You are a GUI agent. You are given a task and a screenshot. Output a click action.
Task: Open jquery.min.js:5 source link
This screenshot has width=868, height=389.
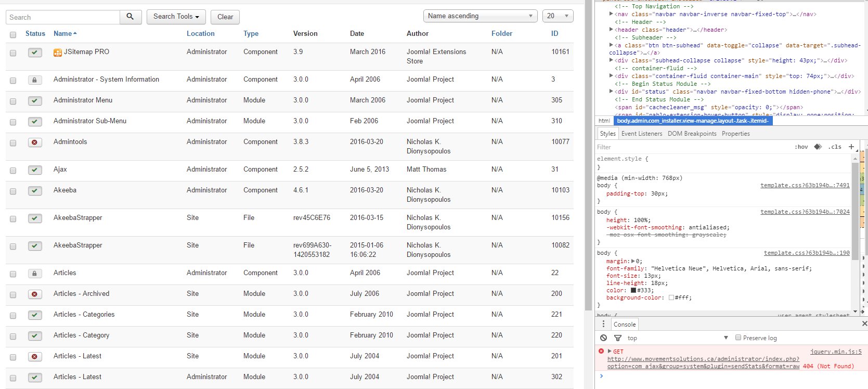836,352
